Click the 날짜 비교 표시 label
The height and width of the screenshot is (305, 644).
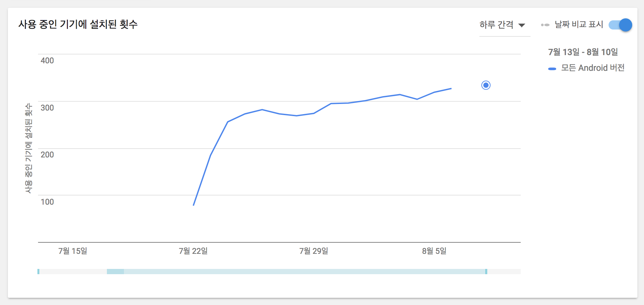coord(579,25)
